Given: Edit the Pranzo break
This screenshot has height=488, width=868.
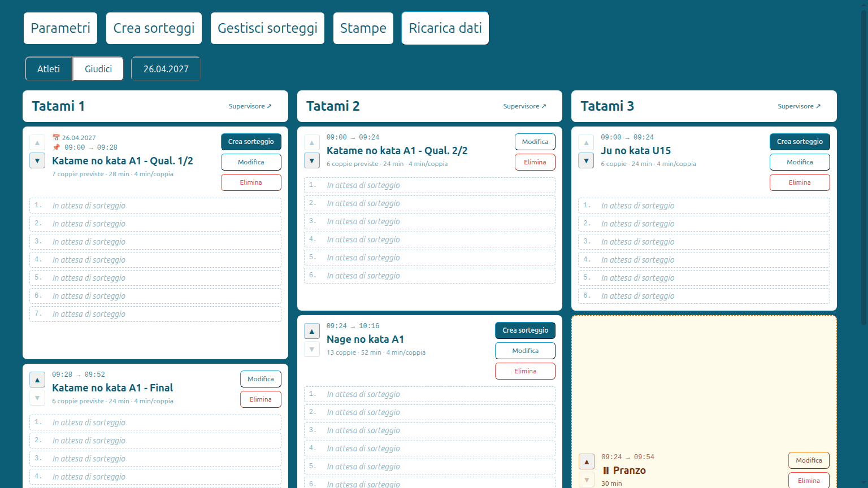Looking at the screenshot, I should tap(809, 460).
